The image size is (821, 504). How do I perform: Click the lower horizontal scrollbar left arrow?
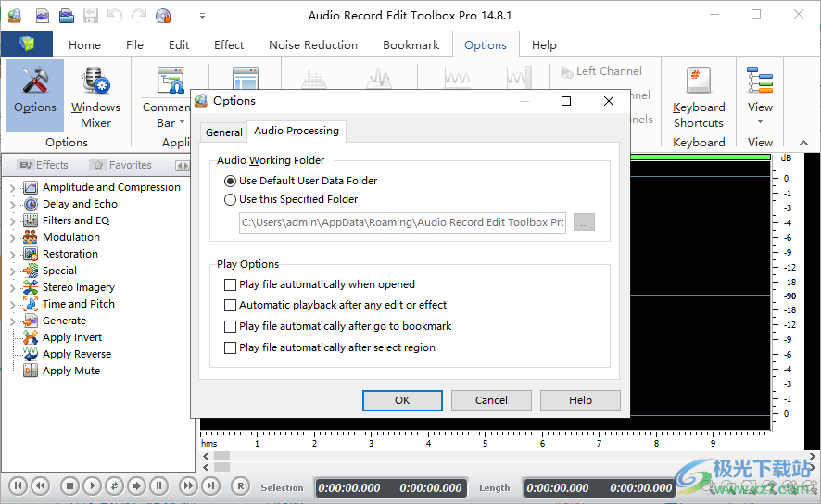206,467
